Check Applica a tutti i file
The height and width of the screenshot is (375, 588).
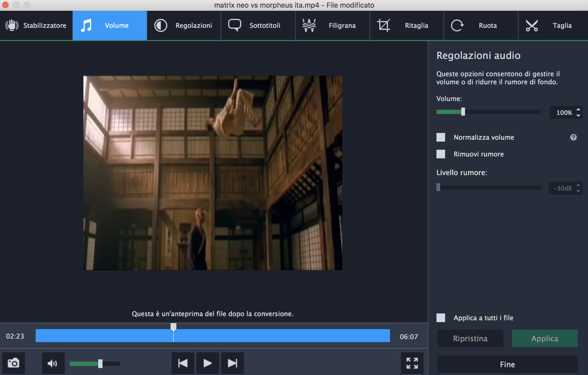(441, 318)
